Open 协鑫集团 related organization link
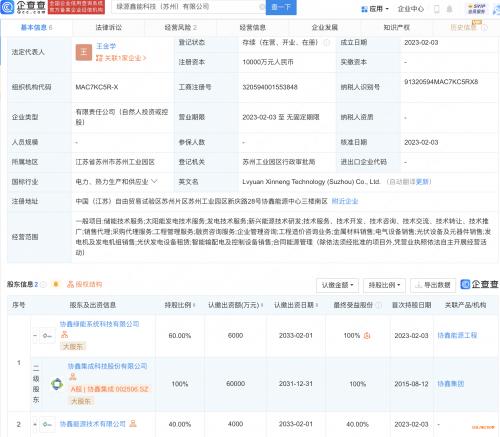Viewport: 500px width, 437px height. click(x=450, y=384)
